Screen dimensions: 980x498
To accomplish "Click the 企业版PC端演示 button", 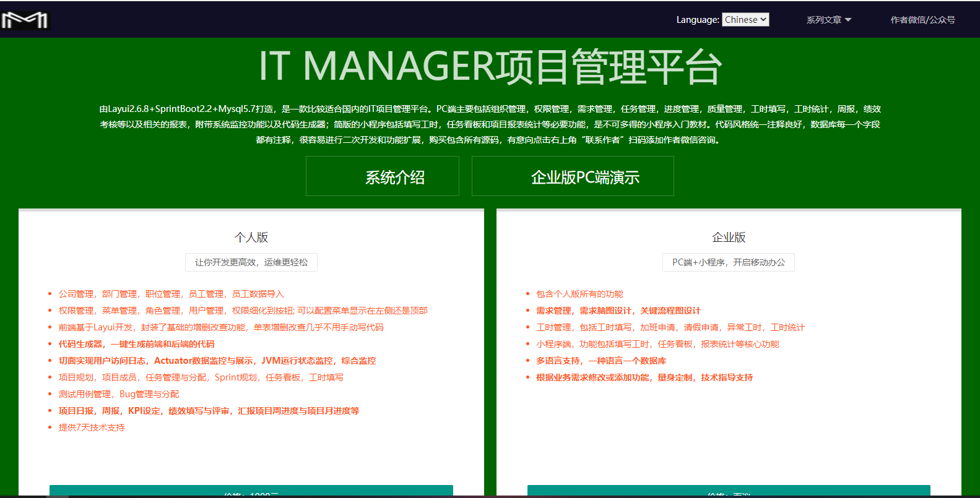I will click(573, 176).
